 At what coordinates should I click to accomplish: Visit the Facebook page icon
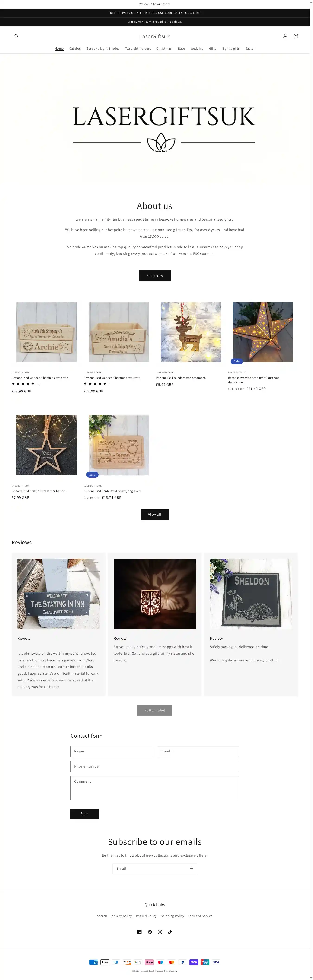[139, 932]
